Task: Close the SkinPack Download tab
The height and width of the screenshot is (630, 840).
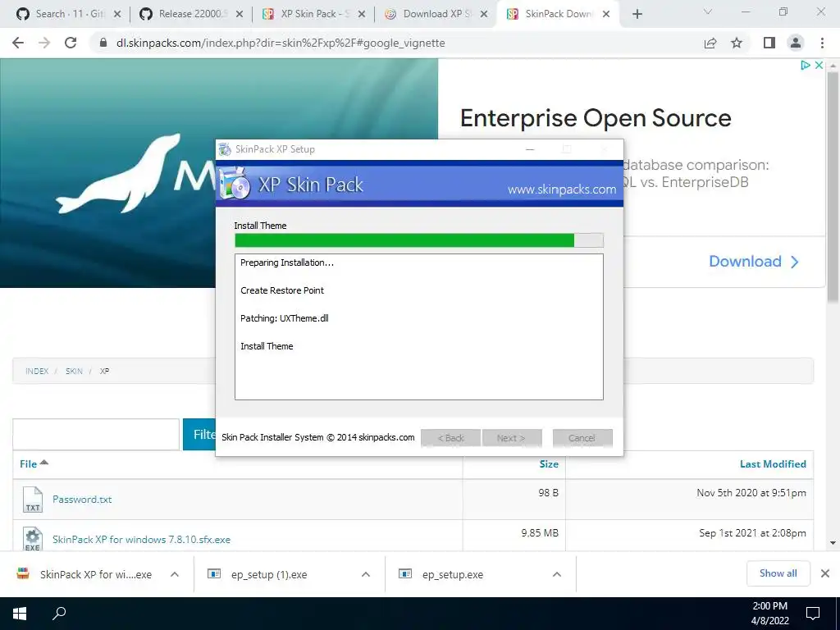Action: pos(606,14)
